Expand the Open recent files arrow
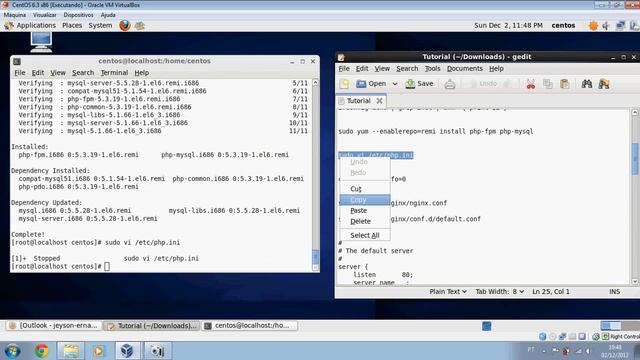The height and width of the screenshot is (360, 640). point(395,84)
